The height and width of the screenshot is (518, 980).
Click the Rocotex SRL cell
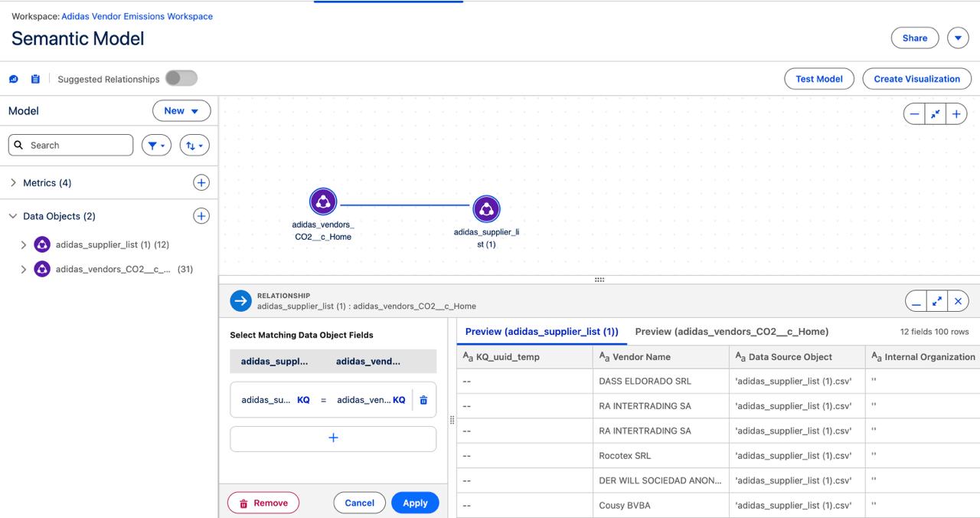point(661,455)
